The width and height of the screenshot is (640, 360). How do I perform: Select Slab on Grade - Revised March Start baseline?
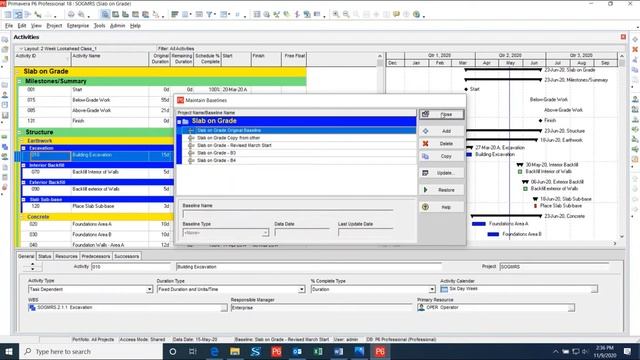296,145
